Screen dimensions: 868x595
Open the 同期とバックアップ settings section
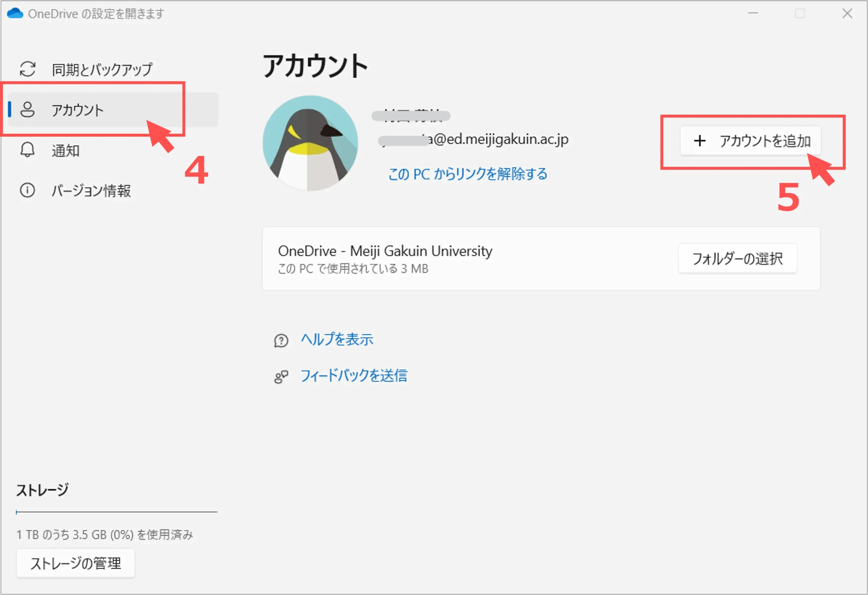(113, 69)
